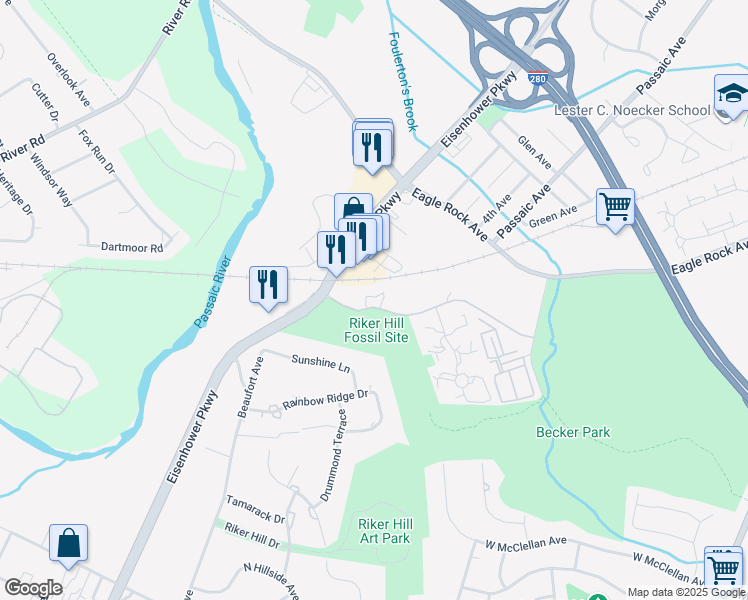
Task: Click the frontmost restaurant marker in the cluster
Action: tap(336, 253)
